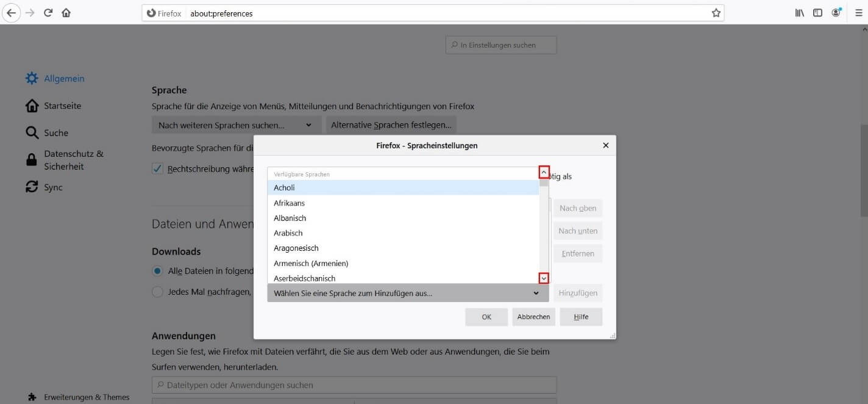868x404 pixels.
Task: Open the hamburger application menu
Action: click(859, 13)
